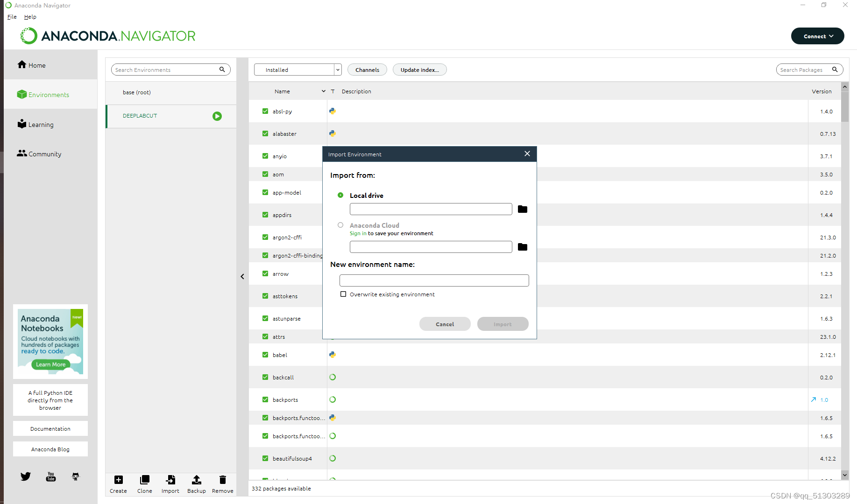Toggle the anyio package checkbox
The height and width of the screenshot is (504, 857).
[x=265, y=156]
